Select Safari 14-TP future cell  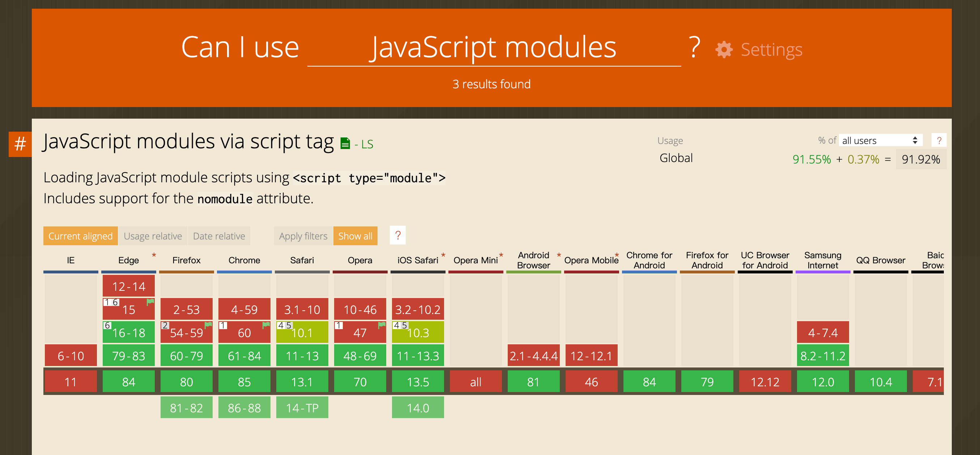pyautogui.click(x=302, y=408)
